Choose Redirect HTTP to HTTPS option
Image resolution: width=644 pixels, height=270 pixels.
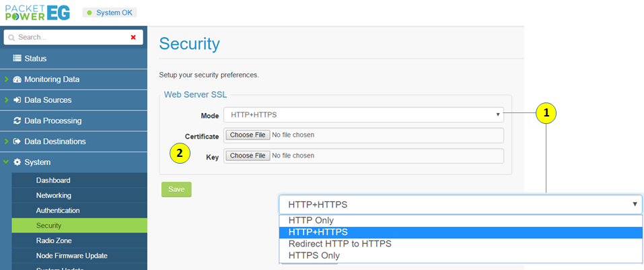340,244
